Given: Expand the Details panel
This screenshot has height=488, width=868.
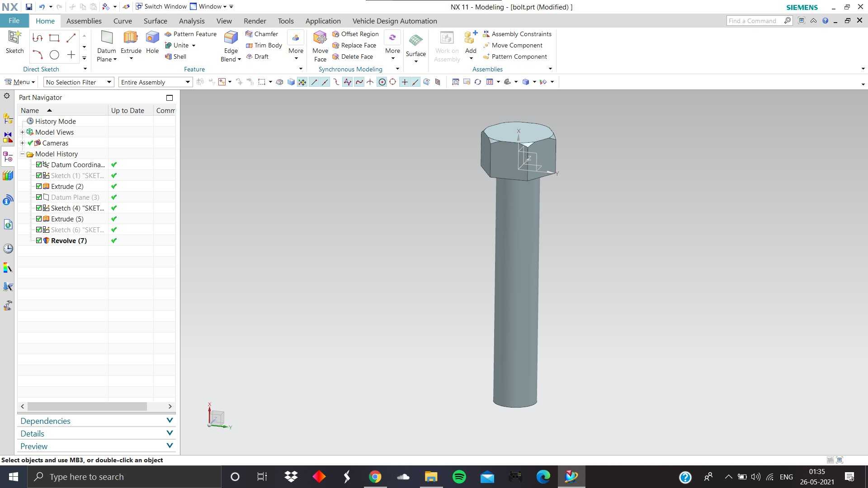Looking at the screenshot, I should click(x=96, y=433).
